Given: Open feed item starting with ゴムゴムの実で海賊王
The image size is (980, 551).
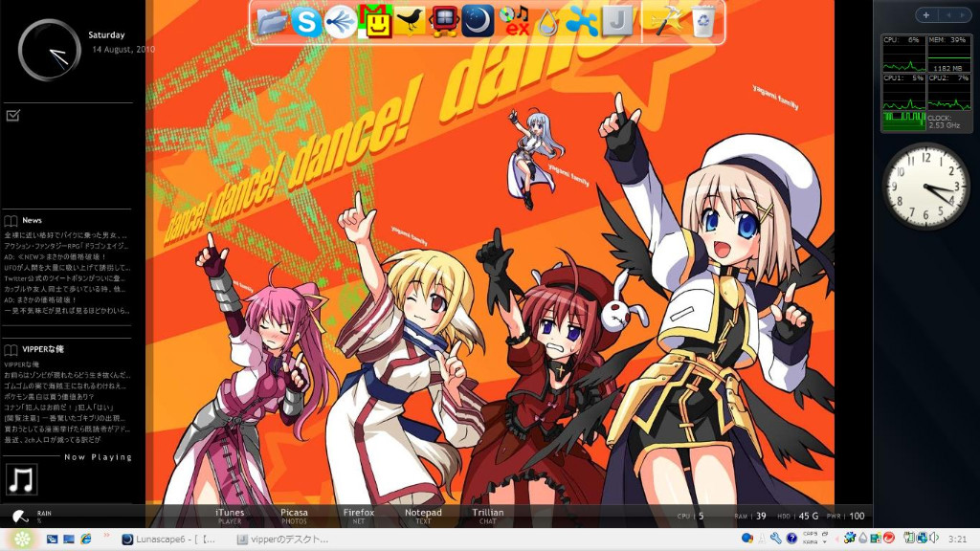Looking at the screenshot, I should point(66,386).
